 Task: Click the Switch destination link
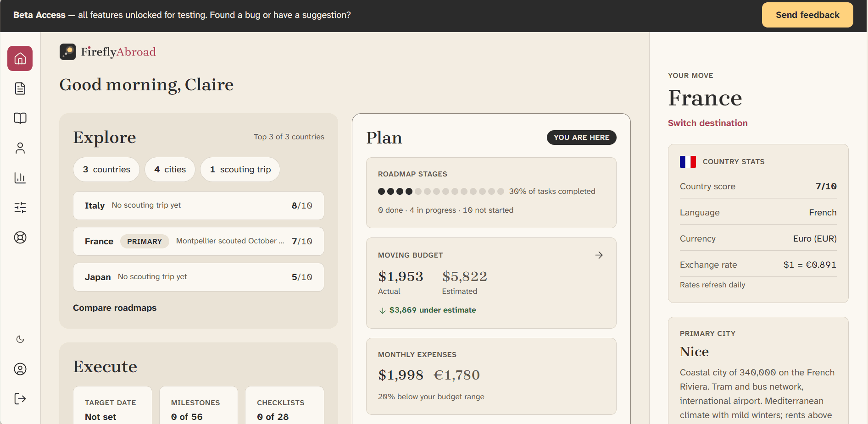[707, 123]
